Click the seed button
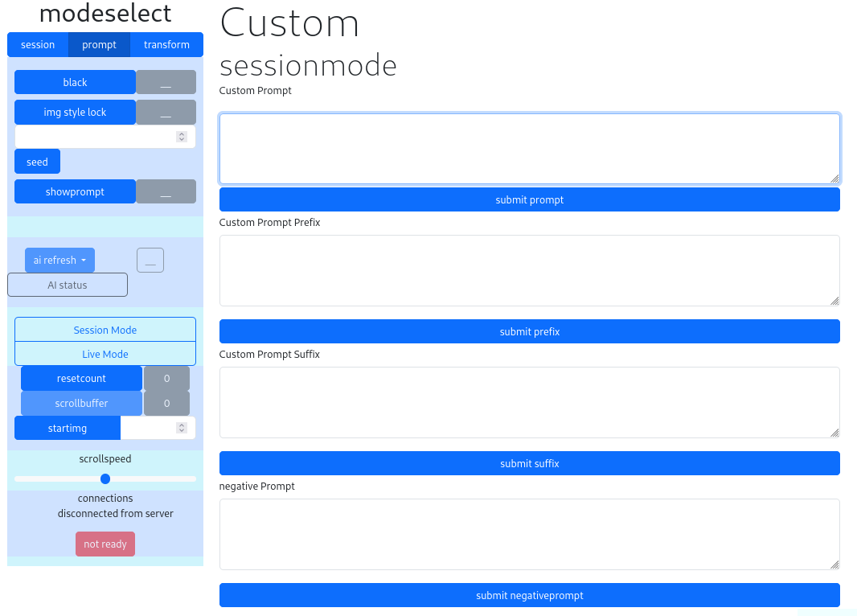The width and height of the screenshot is (857, 616). [x=37, y=162]
